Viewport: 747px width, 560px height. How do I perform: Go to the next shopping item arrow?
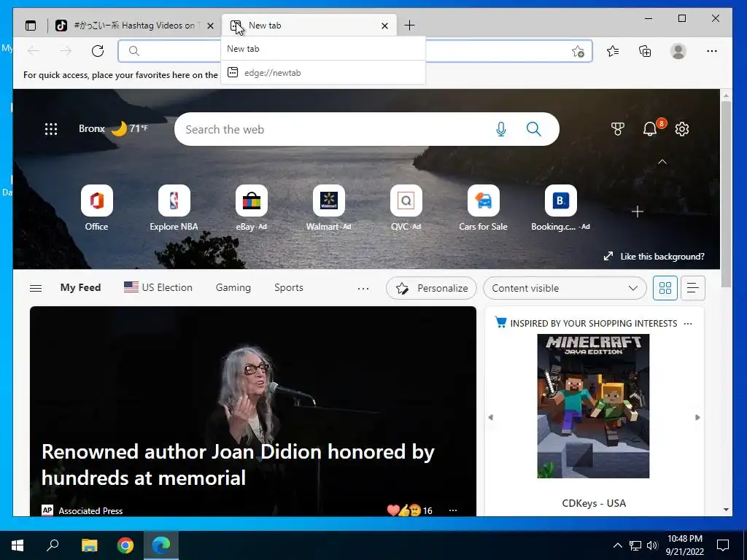(x=697, y=417)
